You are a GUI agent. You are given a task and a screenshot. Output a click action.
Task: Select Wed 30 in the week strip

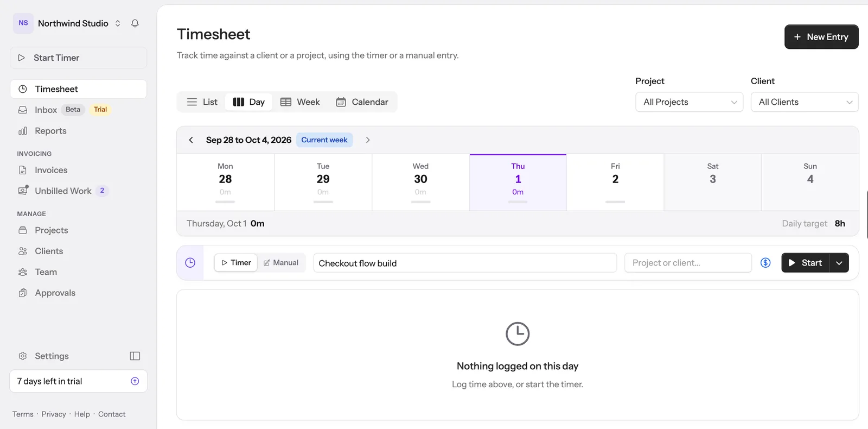point(420,182)
